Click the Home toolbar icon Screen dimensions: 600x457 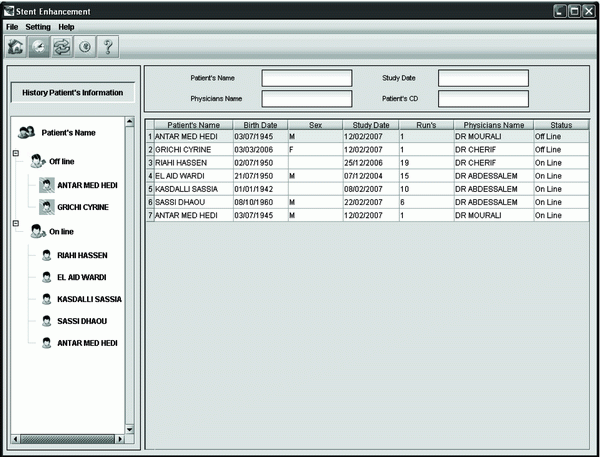point(16,47)
